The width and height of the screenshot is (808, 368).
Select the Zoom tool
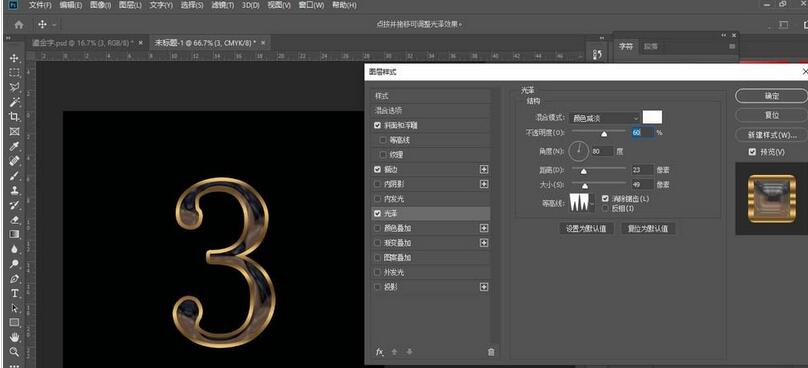(14, 352)
